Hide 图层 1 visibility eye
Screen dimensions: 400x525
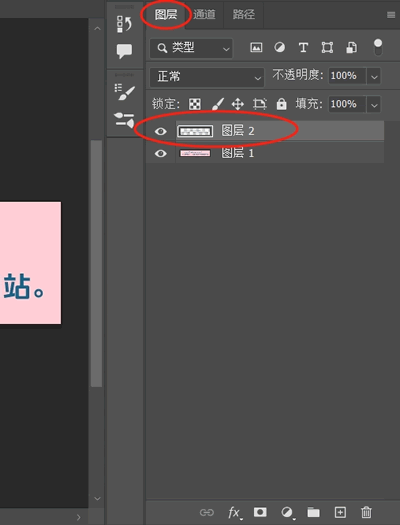161,153
